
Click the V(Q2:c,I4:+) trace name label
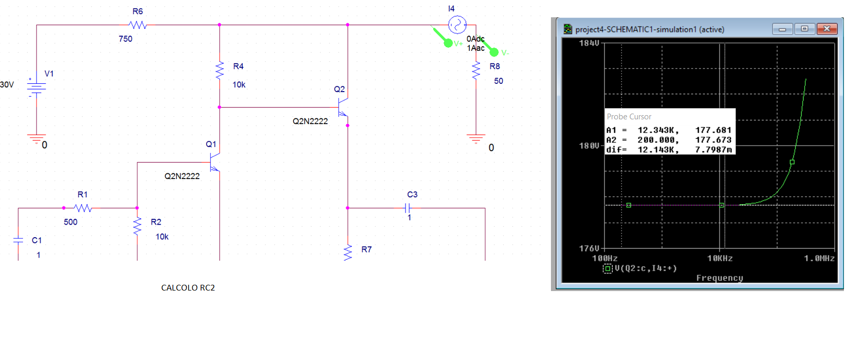(646, 269)
